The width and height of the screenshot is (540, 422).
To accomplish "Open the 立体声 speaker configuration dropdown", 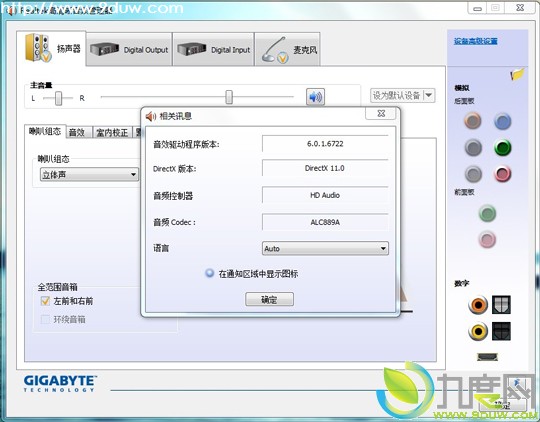I will (89, 175).
